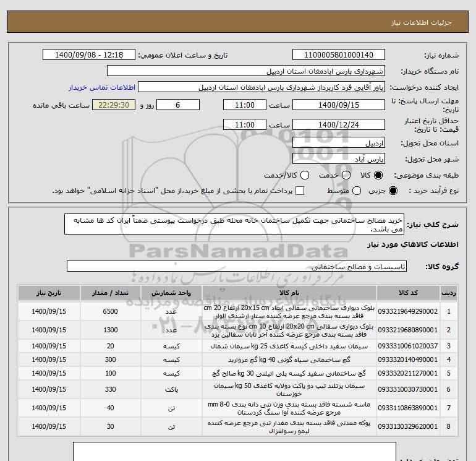Click product code 0933310030730001

coord(408,389)
